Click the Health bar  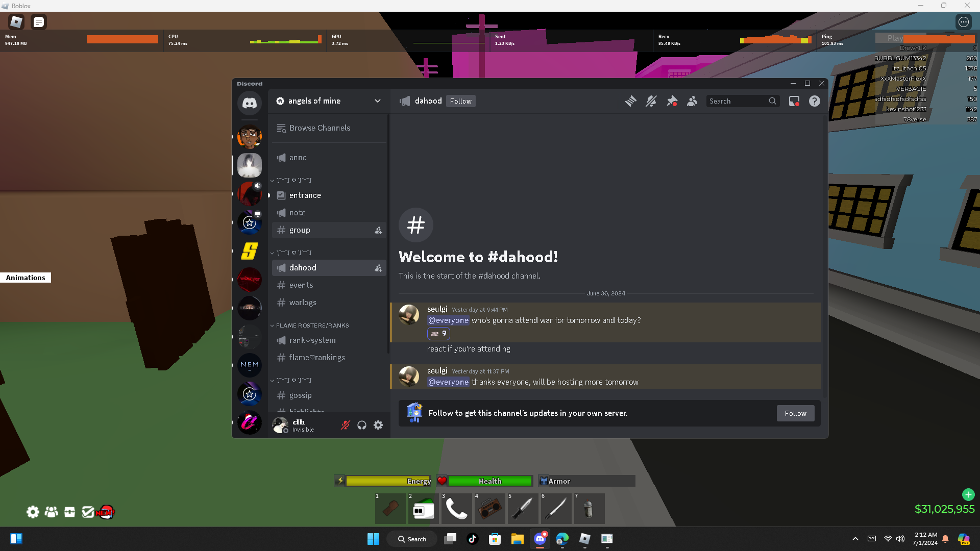point(485,481)
